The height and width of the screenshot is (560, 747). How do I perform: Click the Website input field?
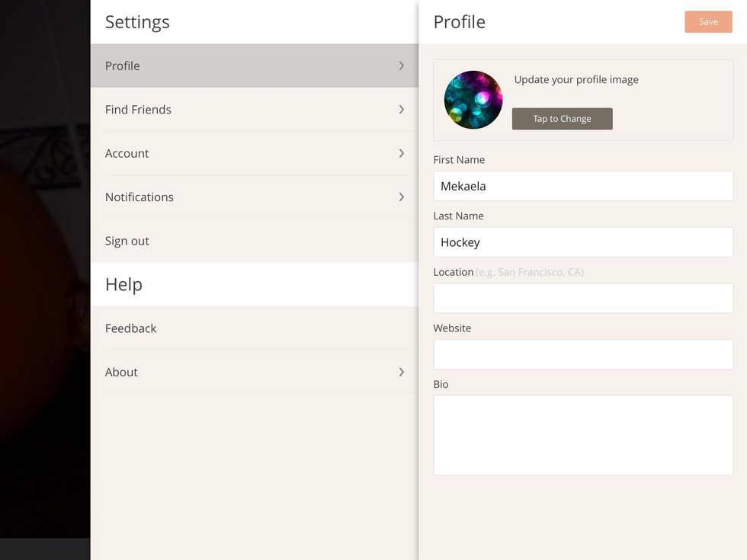pyautogui.click(x=583, y=354)
